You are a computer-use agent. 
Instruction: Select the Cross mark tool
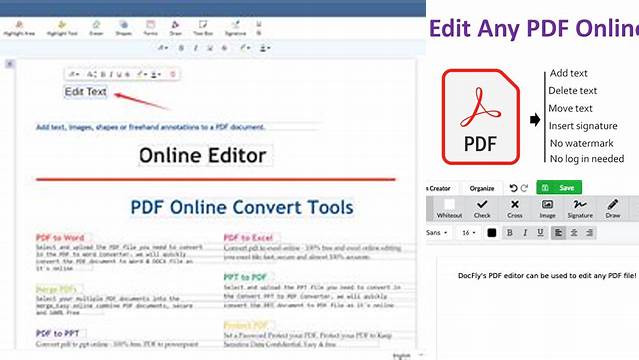click(x=515, y=208)
